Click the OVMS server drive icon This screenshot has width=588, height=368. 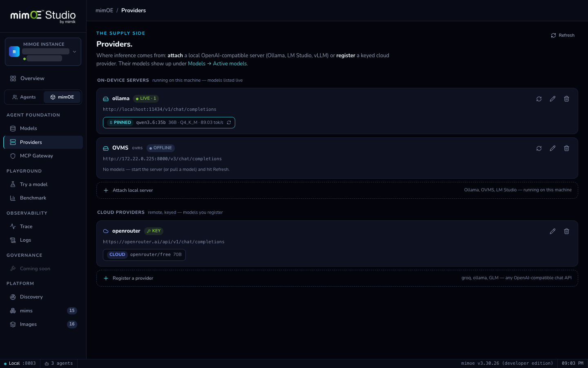coord(106,148)
